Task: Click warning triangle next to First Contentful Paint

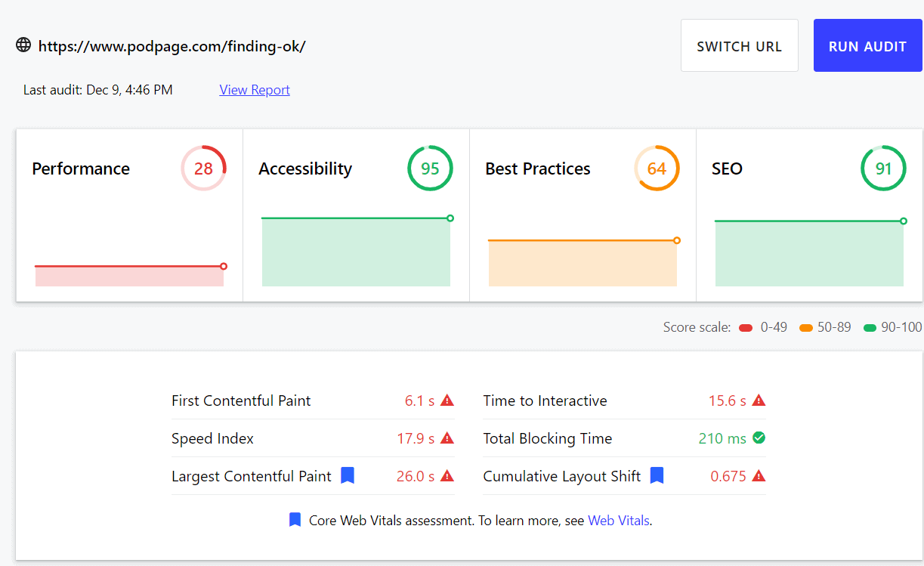Action: 447,401
